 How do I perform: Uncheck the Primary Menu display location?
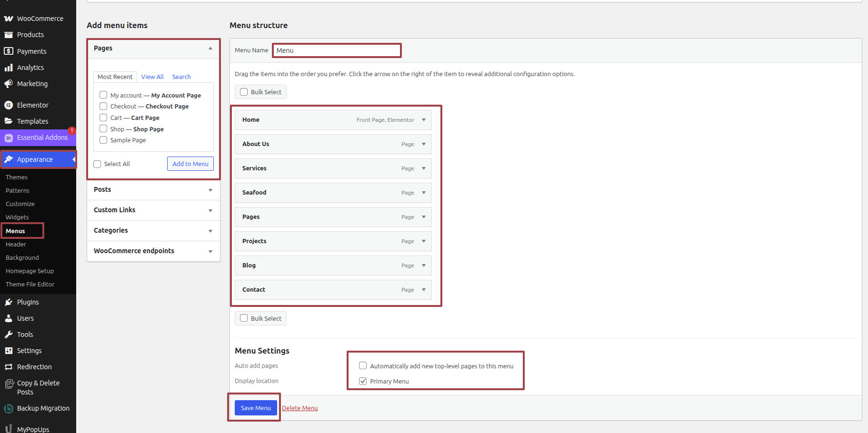pyautogui.click(x=363, y=381)
